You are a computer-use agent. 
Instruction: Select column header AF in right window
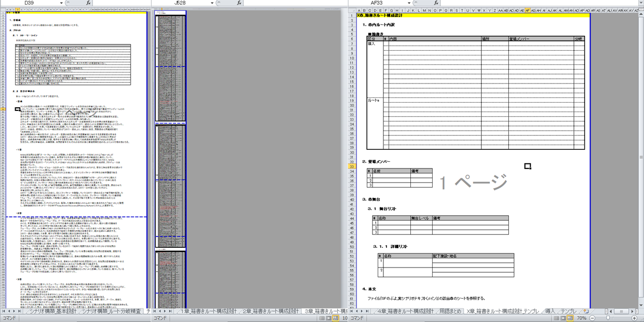[x=527, y=10]
